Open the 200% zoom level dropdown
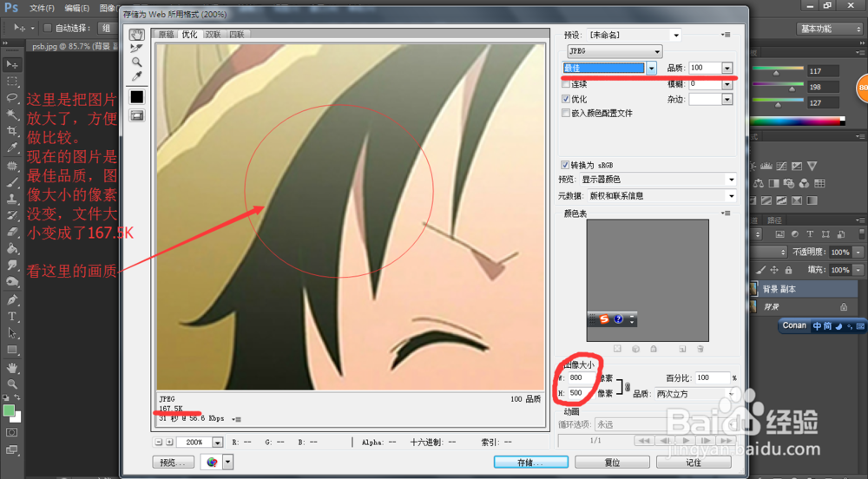 pyautogui.click(x=218, y=443)
